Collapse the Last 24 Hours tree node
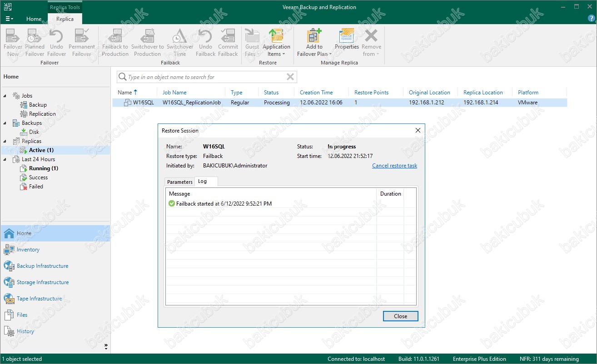The width and height of the screenshot is (597, 364). point(5,159)
